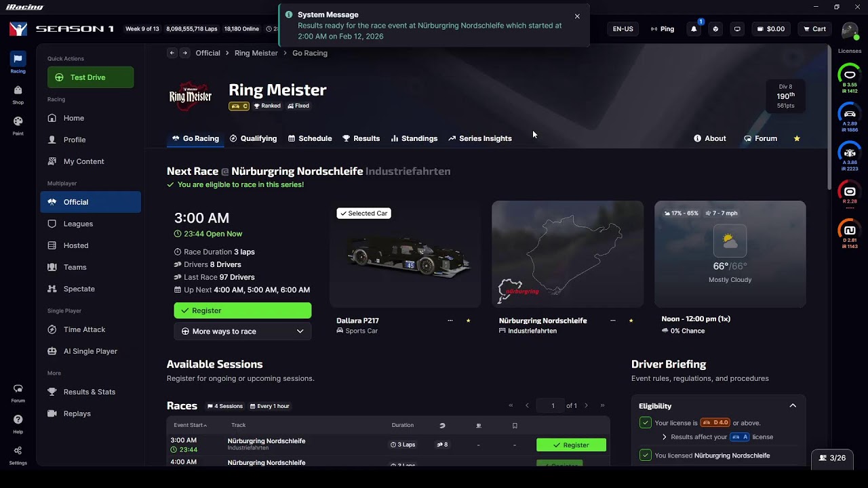Click the first eligibility checkbox for license requirement
This screenshot has height=488, width=868.
(646, 423)
